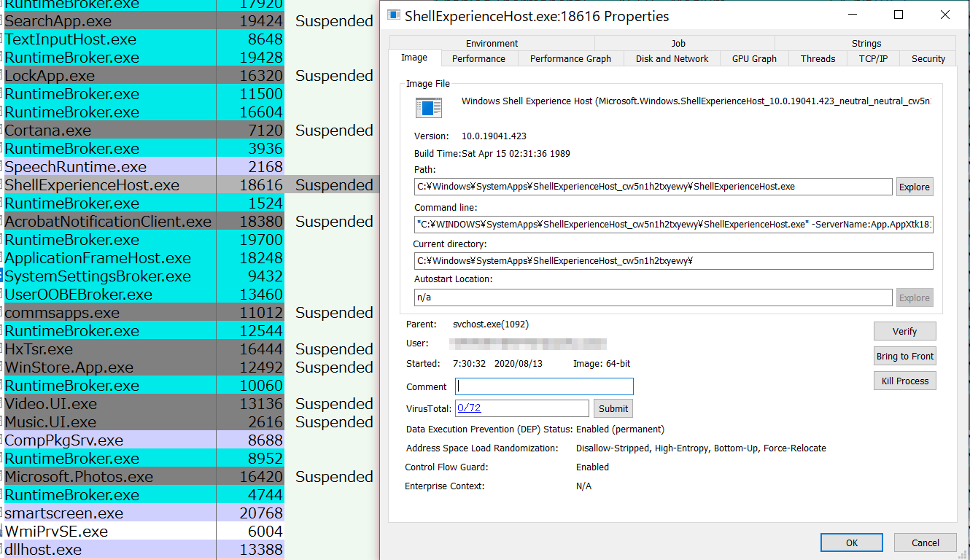
Task: Select AcrobatNotificationClient.exe process row
Action: 144,222
